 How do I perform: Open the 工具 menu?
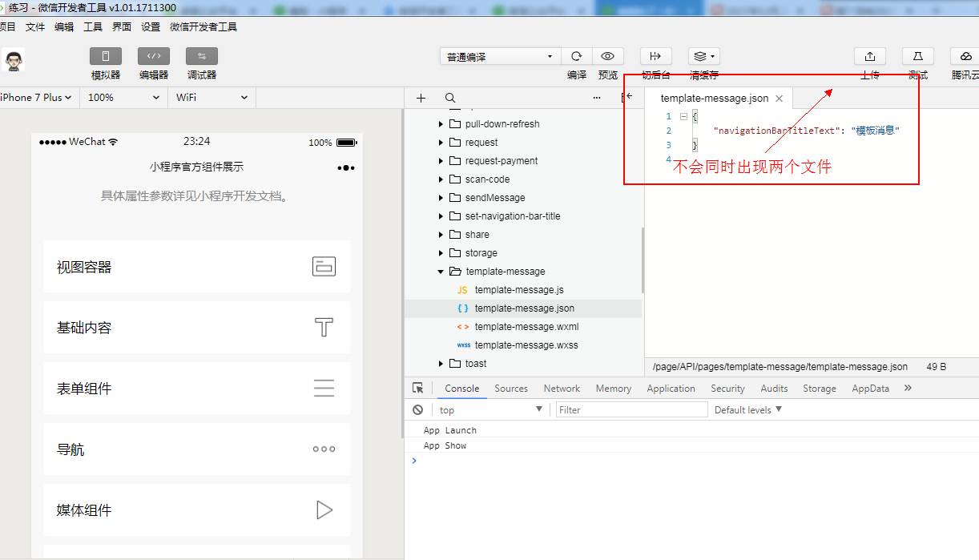(x=93, y=26)
